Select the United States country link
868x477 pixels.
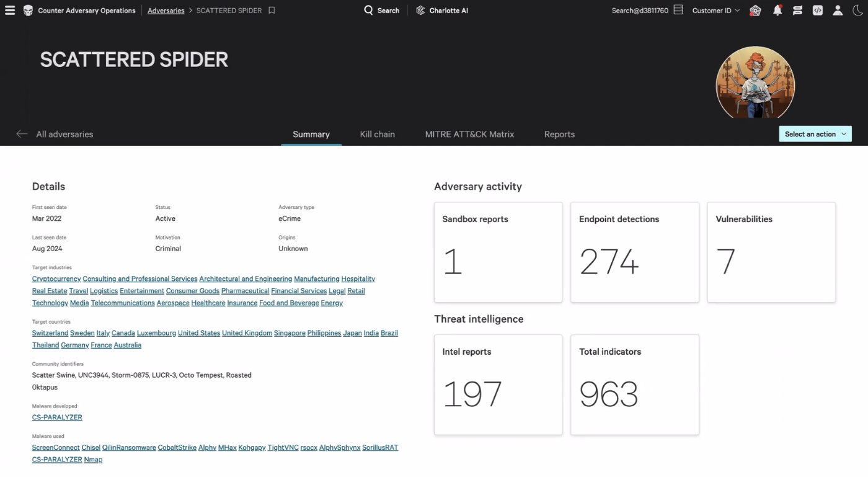199,333
